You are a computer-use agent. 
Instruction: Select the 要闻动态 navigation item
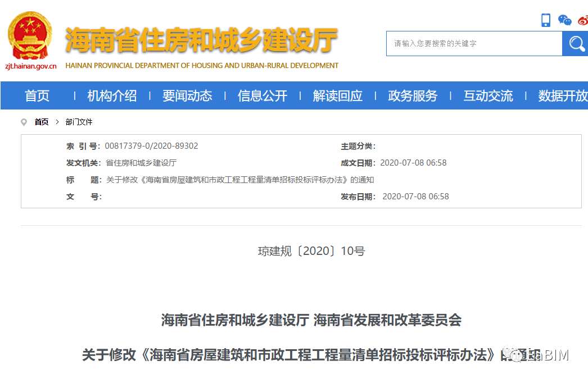click(x=187, y=96)
